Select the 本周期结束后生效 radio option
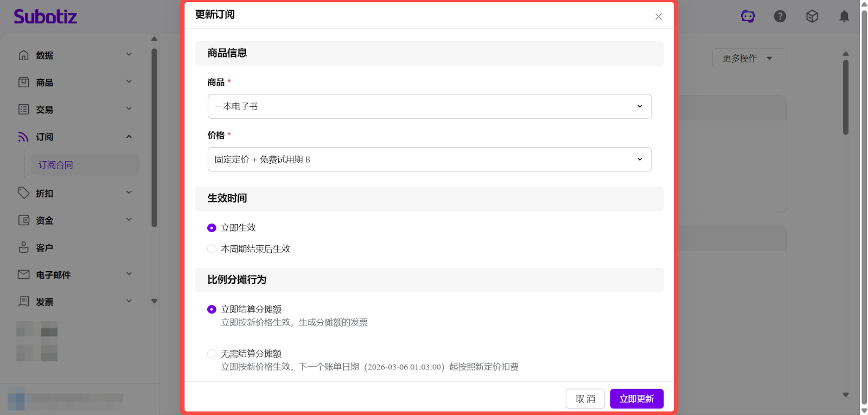 pyautogui.click(x=212, y=249)
